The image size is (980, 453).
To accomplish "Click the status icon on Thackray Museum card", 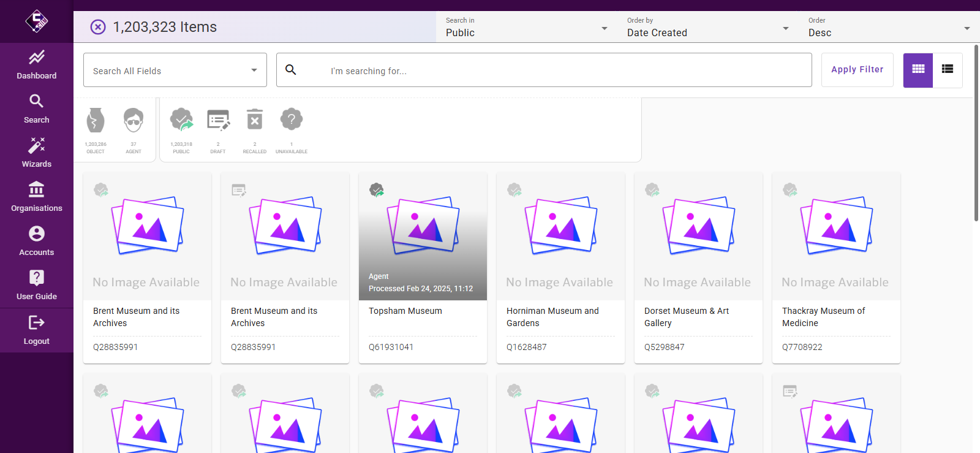I will [x=790, y=190].
